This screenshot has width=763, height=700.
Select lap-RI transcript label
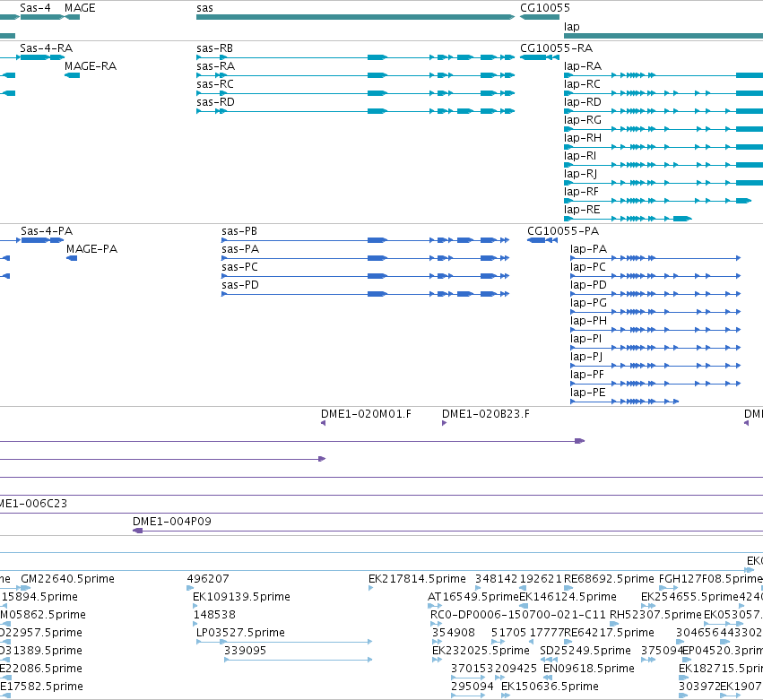(580, 156)
